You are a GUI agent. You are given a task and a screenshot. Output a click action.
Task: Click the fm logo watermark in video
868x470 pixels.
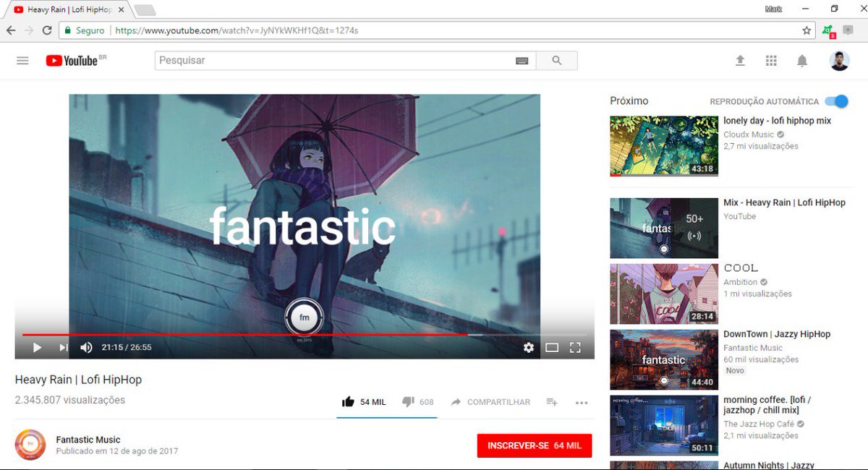[x=304, y=317]
